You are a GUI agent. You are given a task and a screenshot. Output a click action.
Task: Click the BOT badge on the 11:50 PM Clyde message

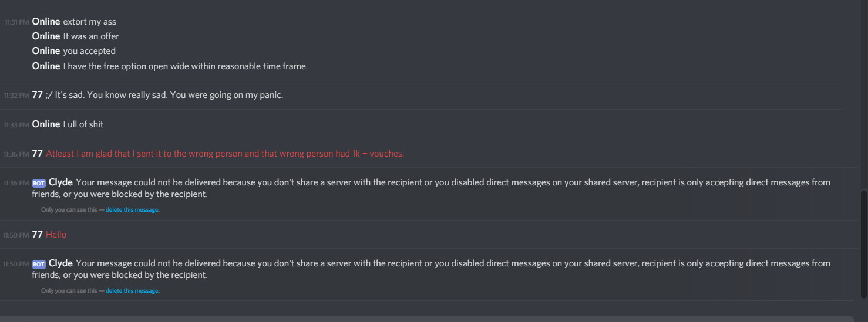[x=39, y=264]
